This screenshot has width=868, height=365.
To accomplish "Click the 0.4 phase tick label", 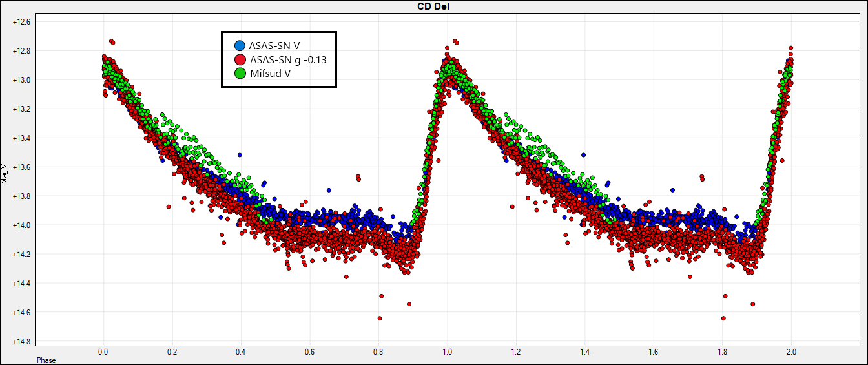I will (x=241, y=352).
